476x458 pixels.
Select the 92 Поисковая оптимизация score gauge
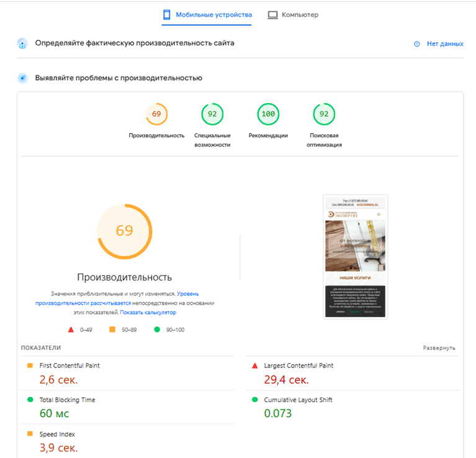324,114
